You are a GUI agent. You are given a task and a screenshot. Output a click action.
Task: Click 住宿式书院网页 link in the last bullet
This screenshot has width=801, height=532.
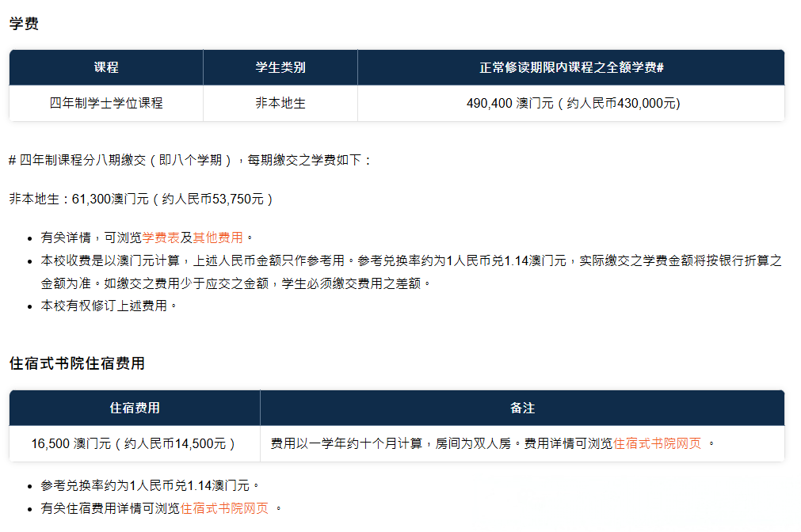[224, 508]
